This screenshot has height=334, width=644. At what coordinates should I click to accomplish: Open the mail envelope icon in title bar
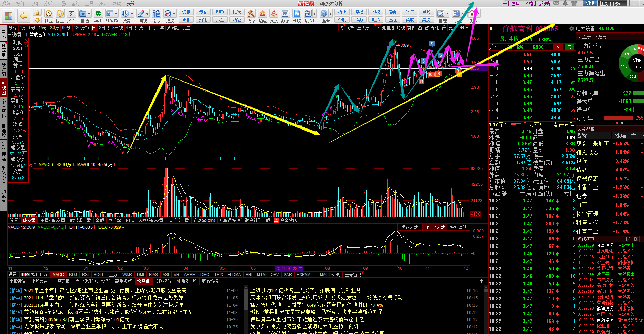[x=556, y=3]
